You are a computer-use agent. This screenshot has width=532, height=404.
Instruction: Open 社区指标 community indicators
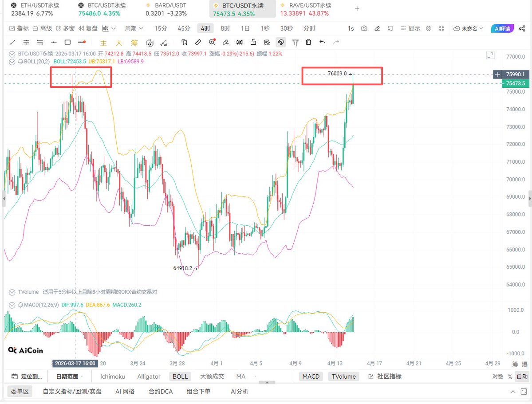pos(385,377)
